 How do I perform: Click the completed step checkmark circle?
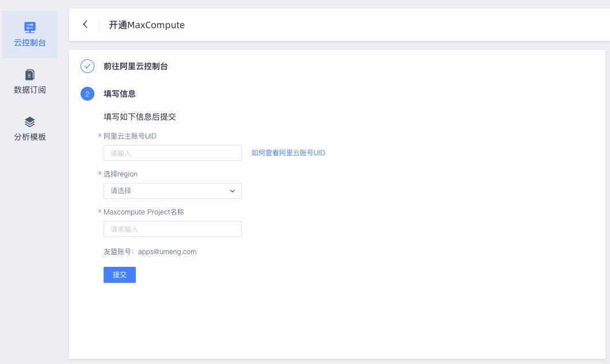(87, 66)
